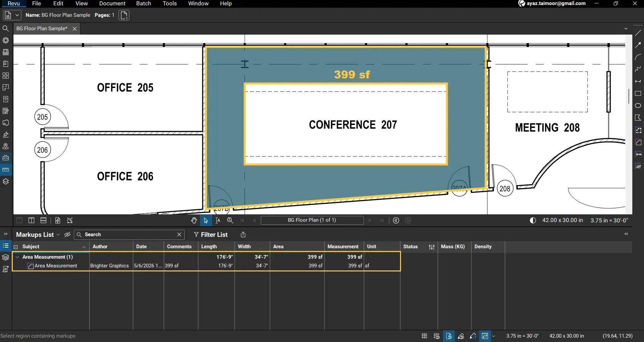Screen dimensions: 644x342
Task: Switch to single view mode
Action: click(19, 220)
